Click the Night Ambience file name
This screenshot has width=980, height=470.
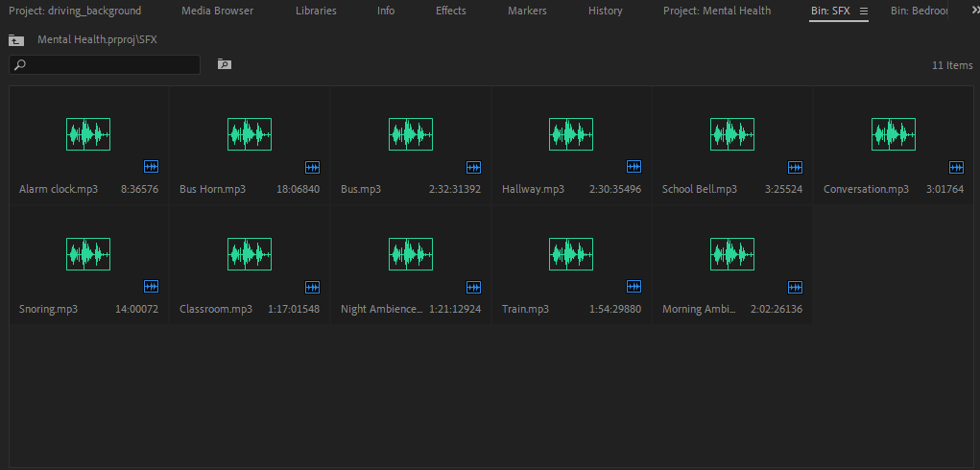(x=382, y=309)
